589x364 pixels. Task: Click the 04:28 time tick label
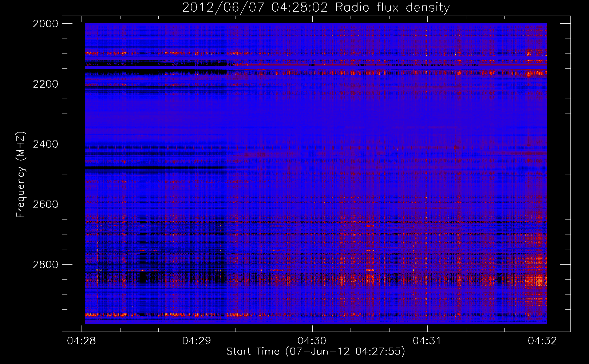point(82,341)
